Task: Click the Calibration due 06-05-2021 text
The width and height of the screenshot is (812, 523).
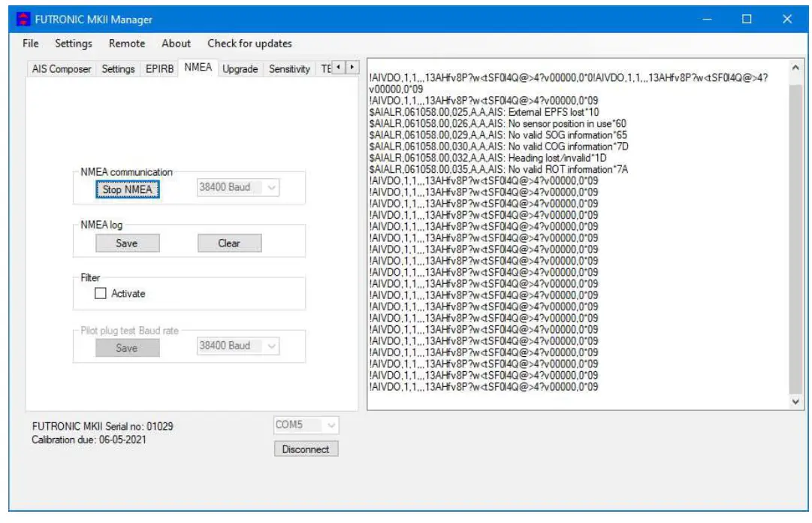Action: click(89, 440)
